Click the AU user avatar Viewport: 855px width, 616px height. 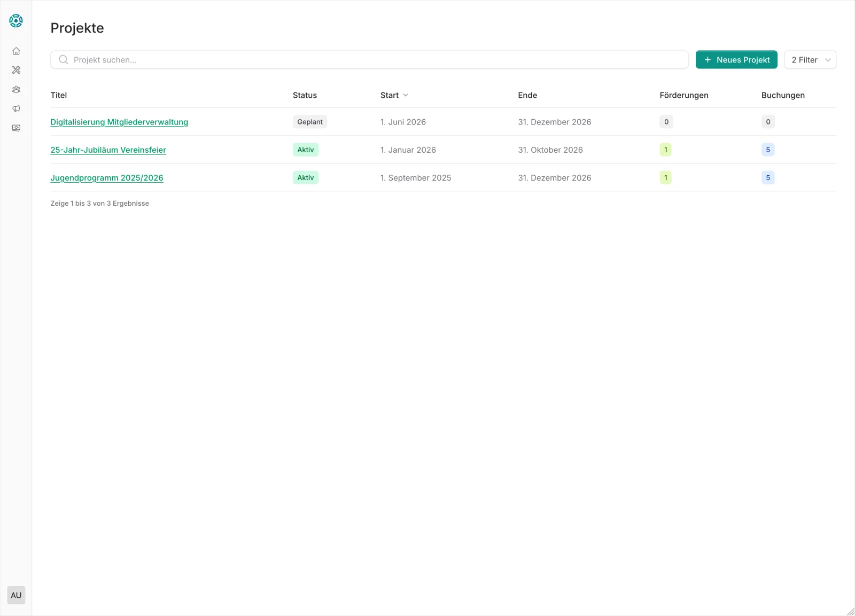pos(16,595)
